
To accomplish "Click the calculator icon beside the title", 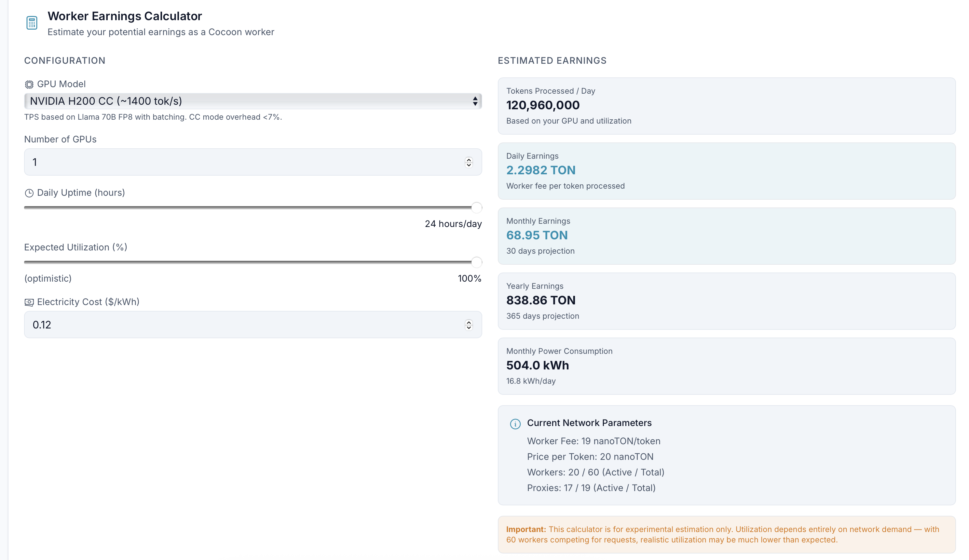I will (32, 23).
